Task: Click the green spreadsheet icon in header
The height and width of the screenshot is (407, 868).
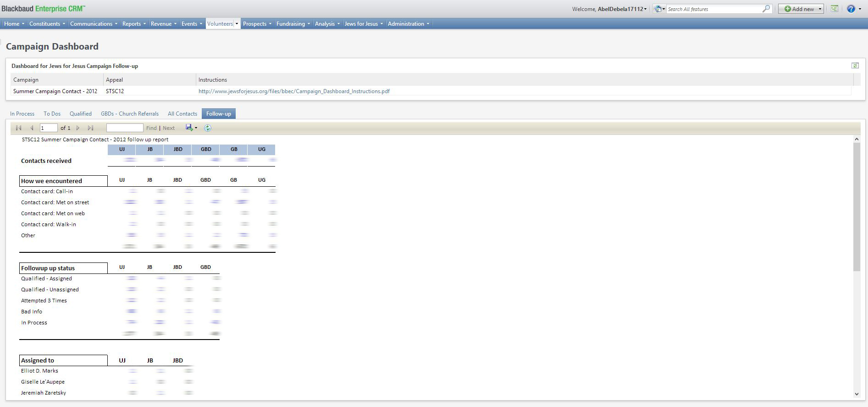Action: (835, 9)
